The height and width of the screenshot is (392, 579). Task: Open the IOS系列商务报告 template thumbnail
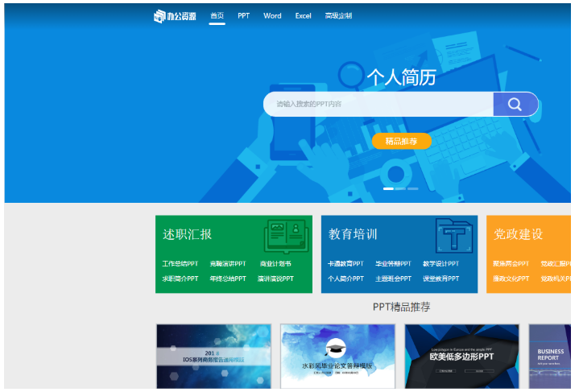point(213,357)
